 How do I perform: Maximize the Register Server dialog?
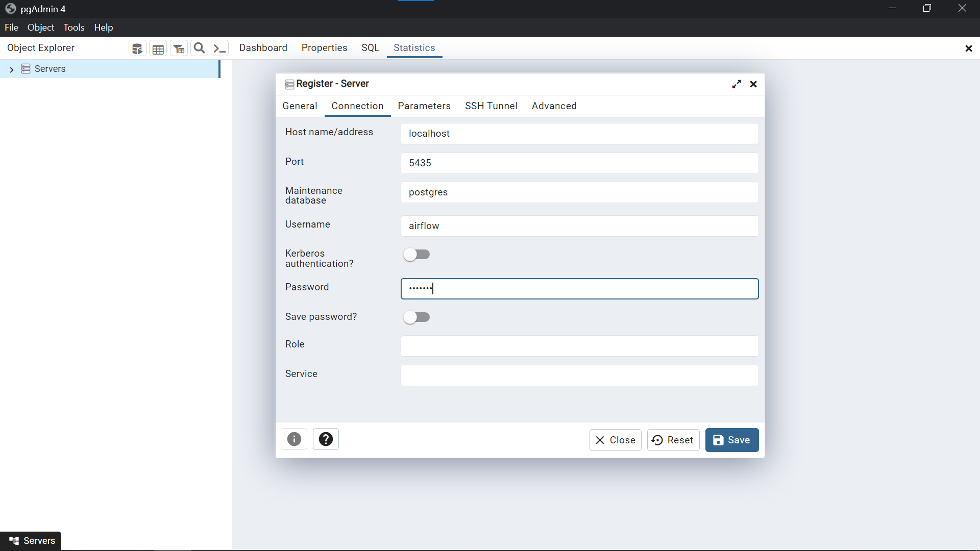(737, 84)
